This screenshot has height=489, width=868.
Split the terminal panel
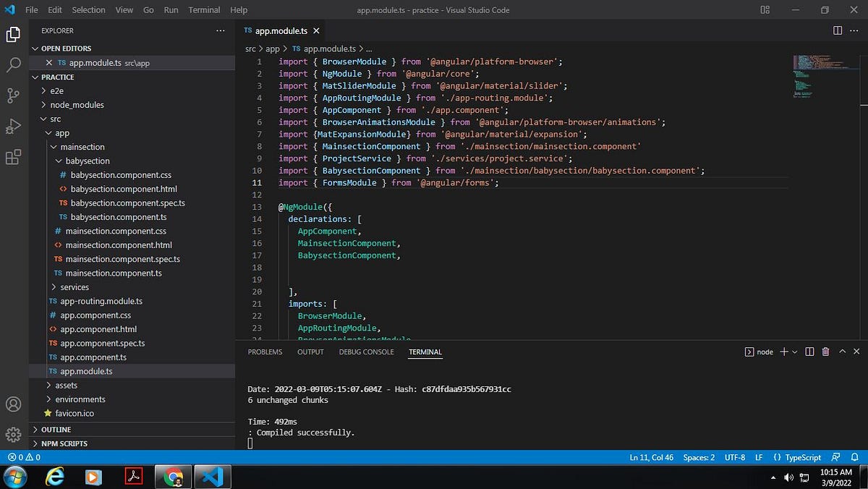pos(809,352)
